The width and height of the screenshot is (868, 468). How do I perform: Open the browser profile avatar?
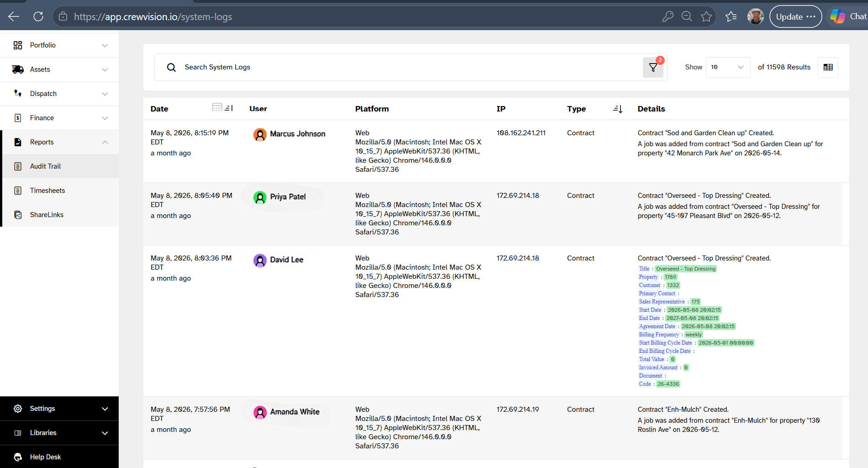click(755, 16)
